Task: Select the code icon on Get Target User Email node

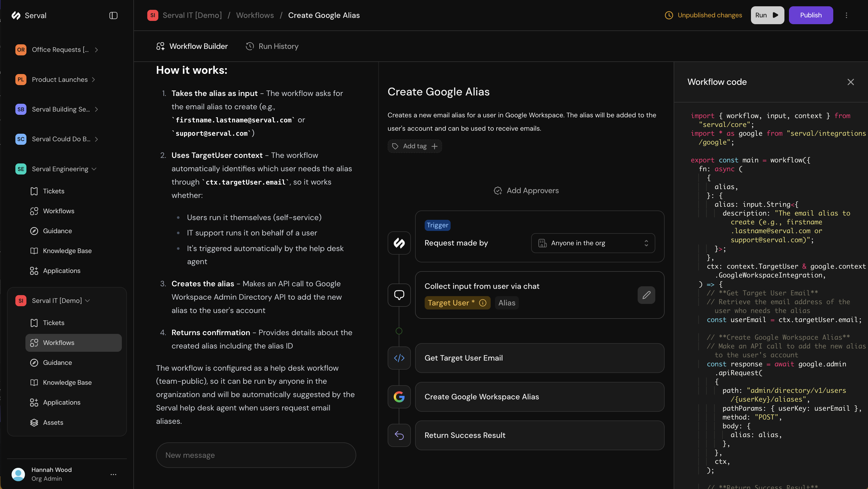Action: (399, 358)
